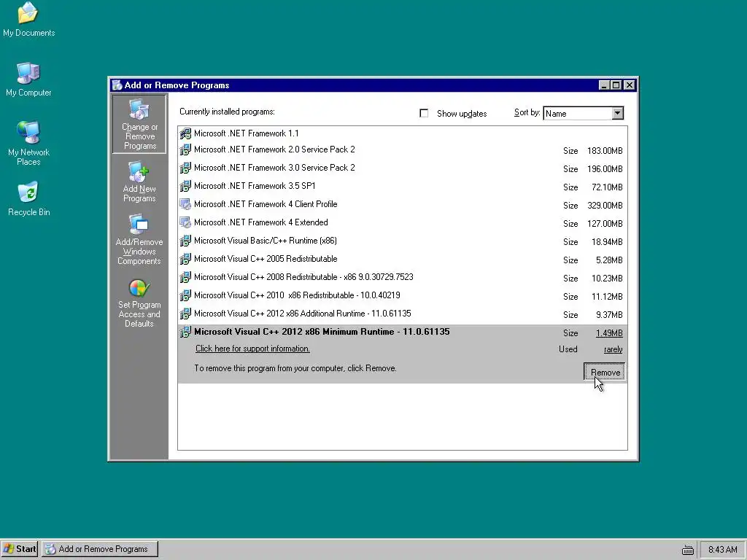This screenshot has height=560, width=747.
Task: Select Microsoft .NET Framework 2.0 Service Pack 2
Action: (x=403, y=150)
